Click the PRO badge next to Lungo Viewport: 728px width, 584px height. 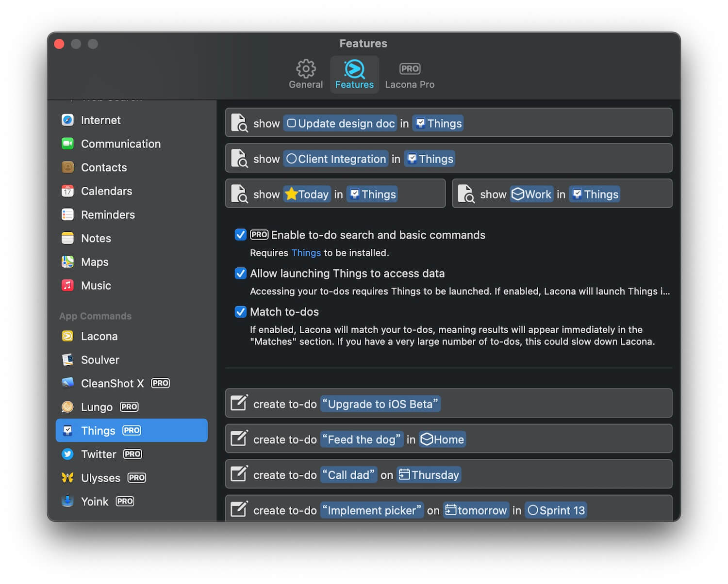[x=129, y=407]
